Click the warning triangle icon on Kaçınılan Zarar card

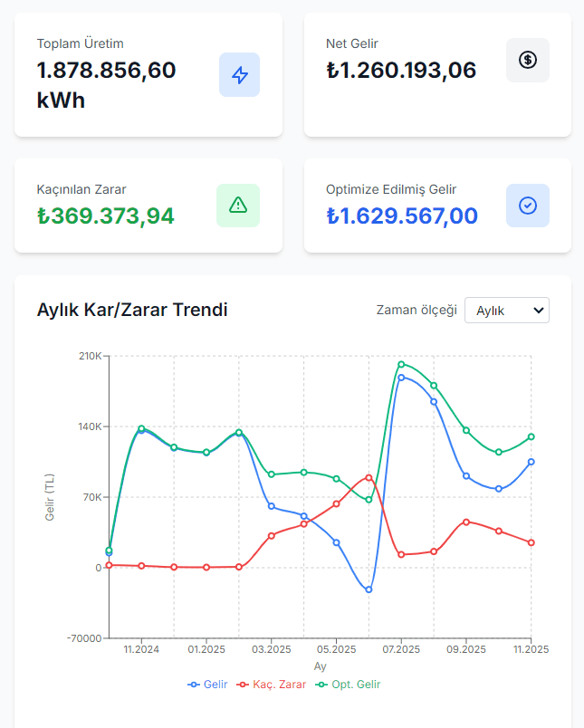pos(238,206)
